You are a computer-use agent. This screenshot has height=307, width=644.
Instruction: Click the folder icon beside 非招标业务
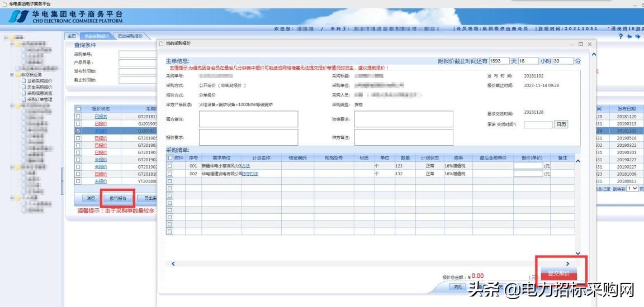tap(18, 75)
